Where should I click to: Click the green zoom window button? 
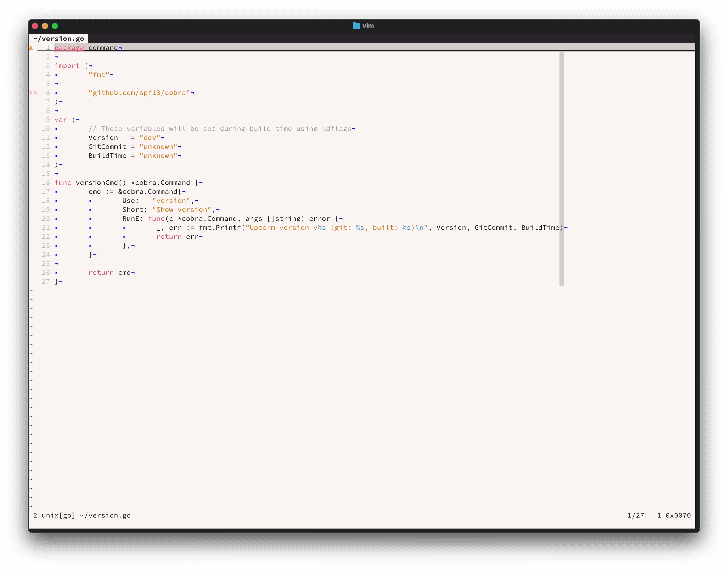pos(55,26)
